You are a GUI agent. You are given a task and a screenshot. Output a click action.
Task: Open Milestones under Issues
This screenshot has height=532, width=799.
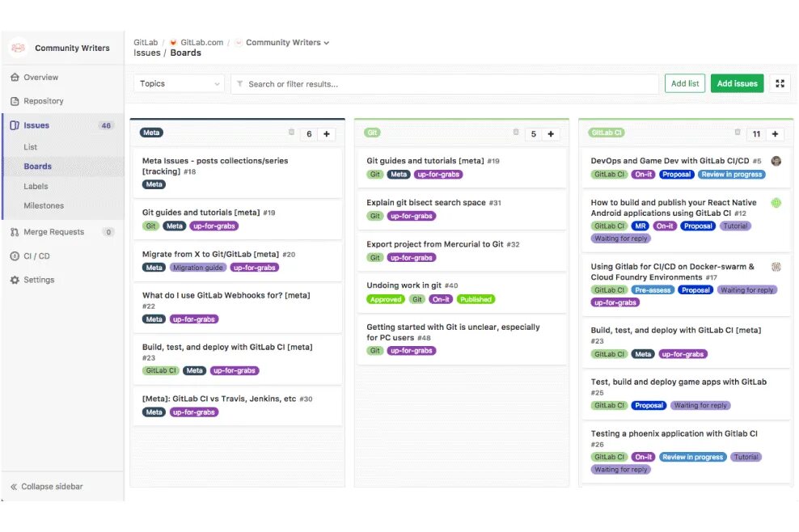click(44, 206)
